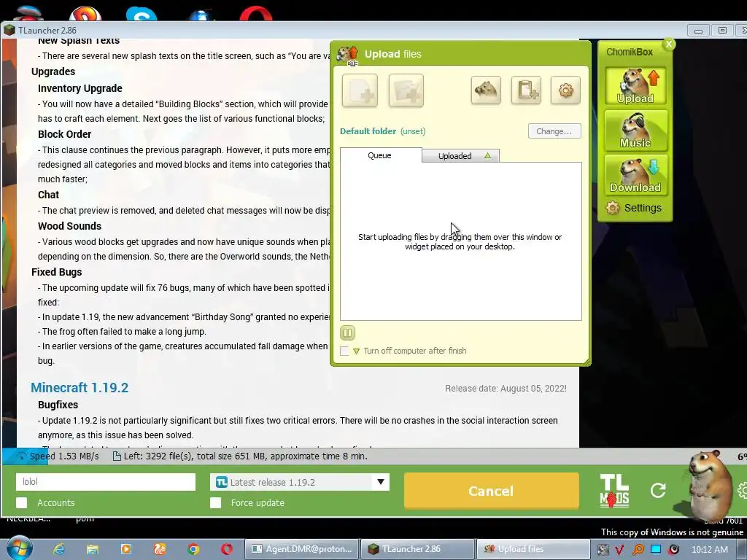Click the Left: 3292 file(s) status text
Screen dimensions: 747x560
(245, 456)
